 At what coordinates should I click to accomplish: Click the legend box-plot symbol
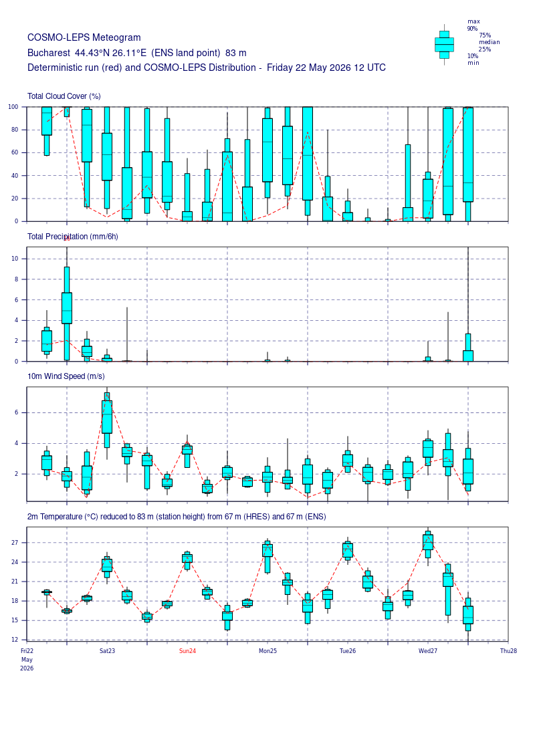pos(444,45)
